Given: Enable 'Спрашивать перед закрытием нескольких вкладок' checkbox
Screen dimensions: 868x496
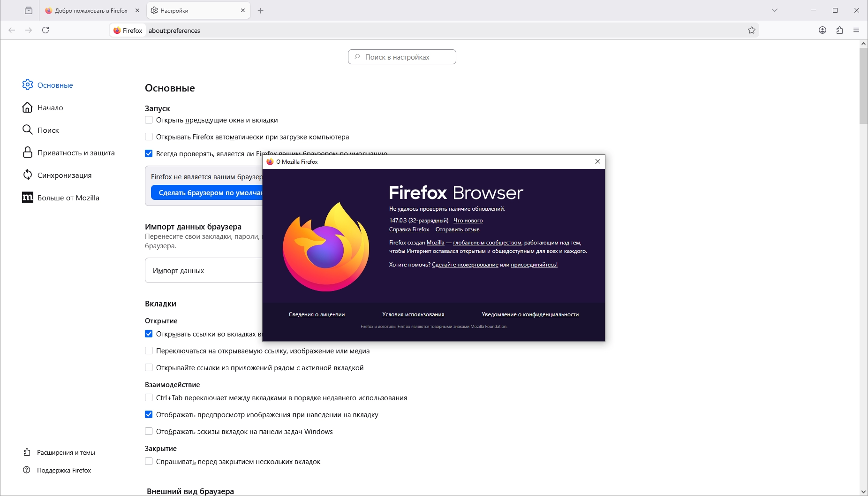Looking at the screenshot, I should point(149,461).
